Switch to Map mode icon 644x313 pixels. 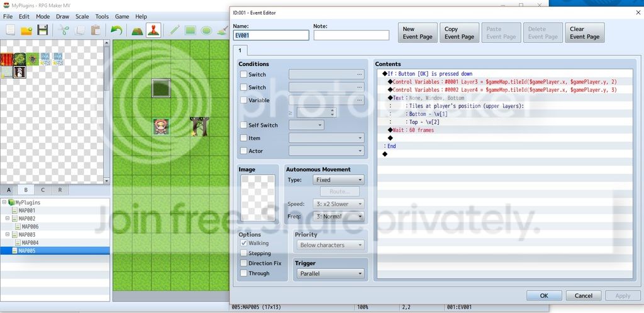coord(137,30)
